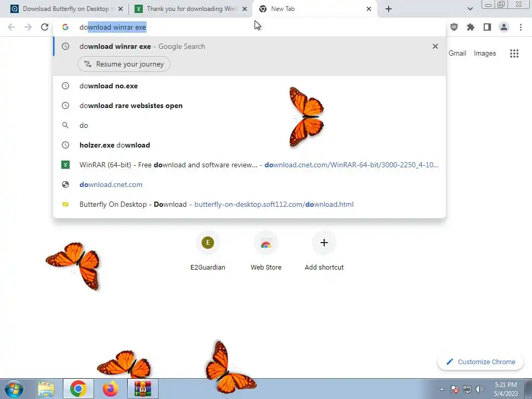This screenshot has width=532, height=399.
Task: Click magnifier icon beside 'do' suggestion
Action: [x=65, y=125]
